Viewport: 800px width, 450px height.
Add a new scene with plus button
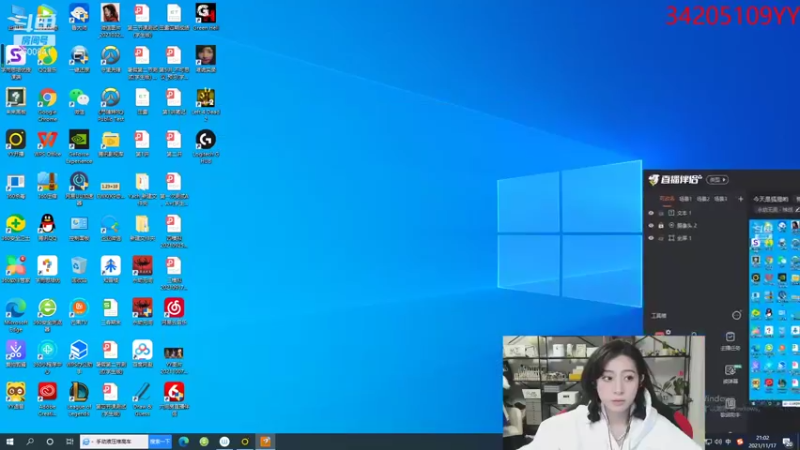pyautogui.click(x=740, y=199)
